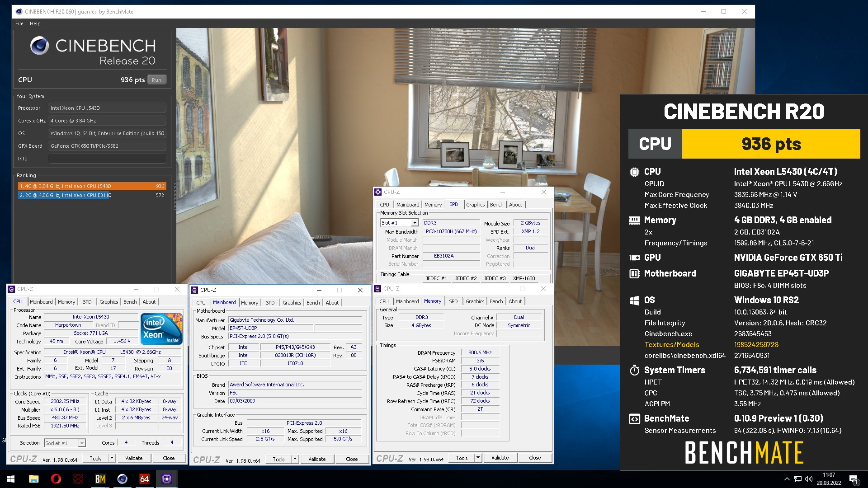Select the About tab in the Mainboard CPU-Z window
868x488 pixels.
[332, 303]
